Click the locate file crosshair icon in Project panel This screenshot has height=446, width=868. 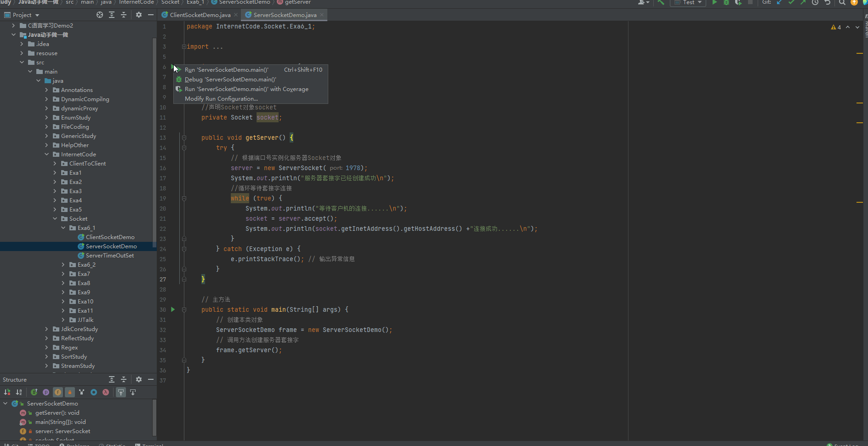pyautogui.click(x=100, y=15)
